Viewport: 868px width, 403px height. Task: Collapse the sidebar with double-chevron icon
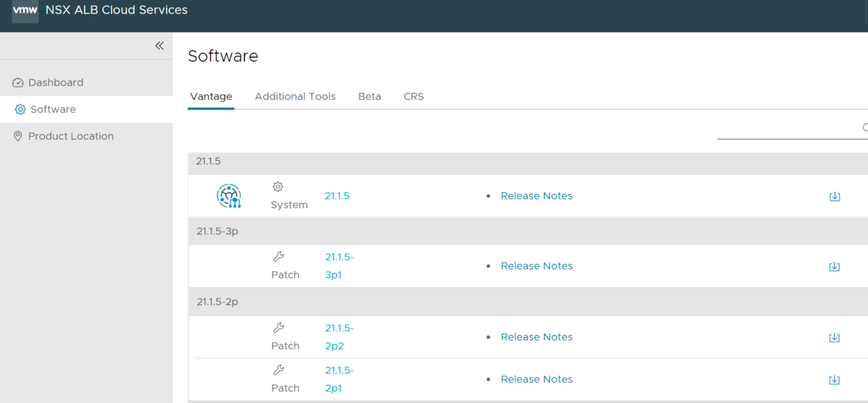point(159,46)
